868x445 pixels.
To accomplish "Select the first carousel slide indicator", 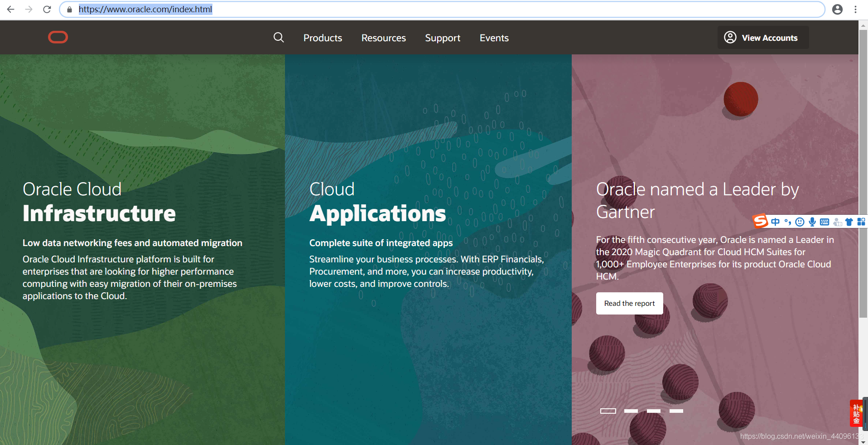I will point(608,411).
